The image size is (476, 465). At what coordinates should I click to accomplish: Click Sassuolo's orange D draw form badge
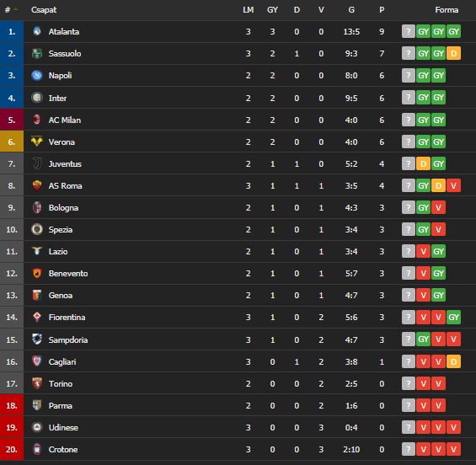(x=453, y=53)
